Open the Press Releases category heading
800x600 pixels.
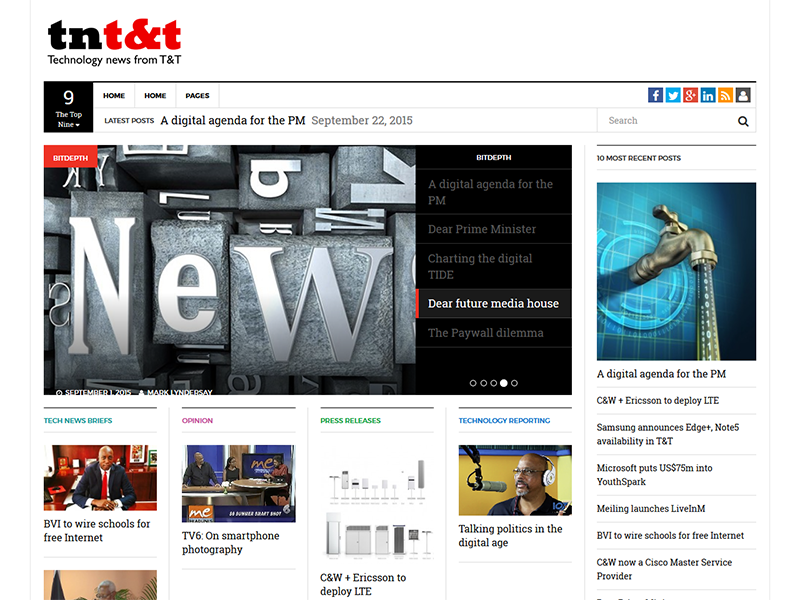coord(351,421)
